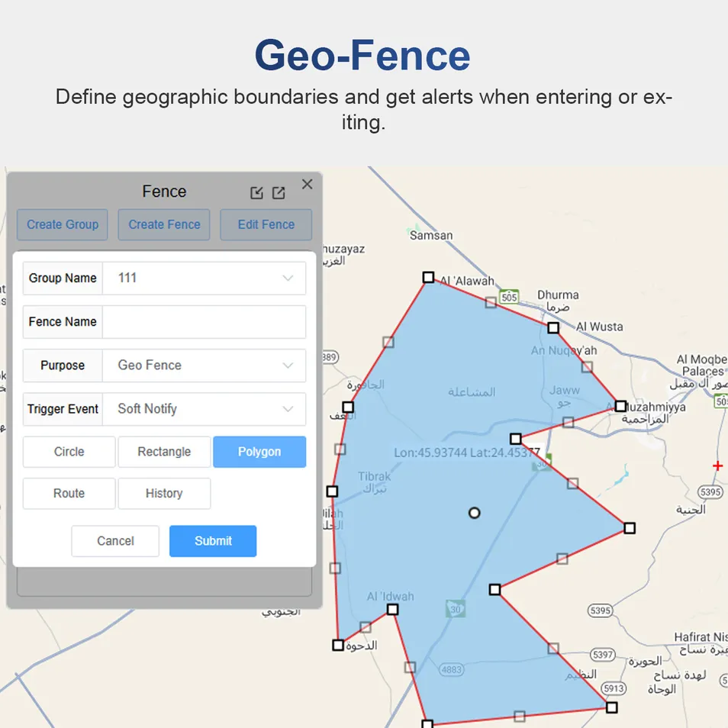Open the Trigger Event dropdown showing Soft Notify

point(204,409)
